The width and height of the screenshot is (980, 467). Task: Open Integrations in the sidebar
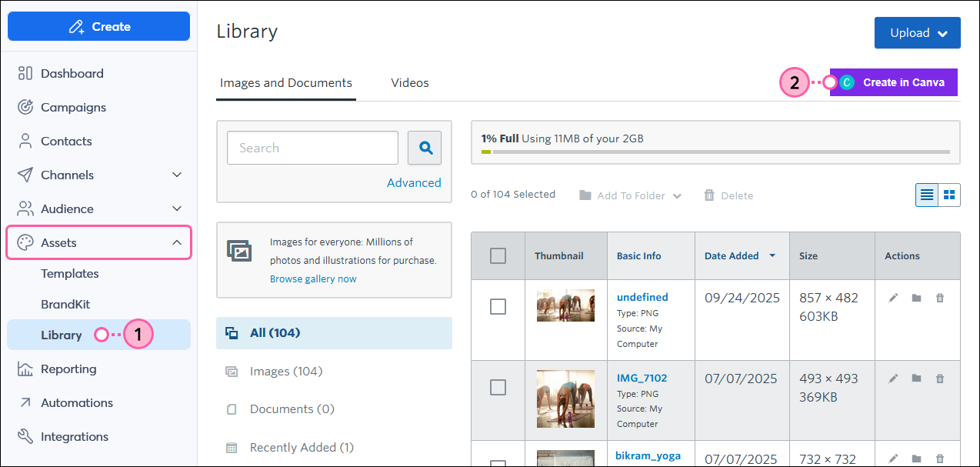pos(74,437)
